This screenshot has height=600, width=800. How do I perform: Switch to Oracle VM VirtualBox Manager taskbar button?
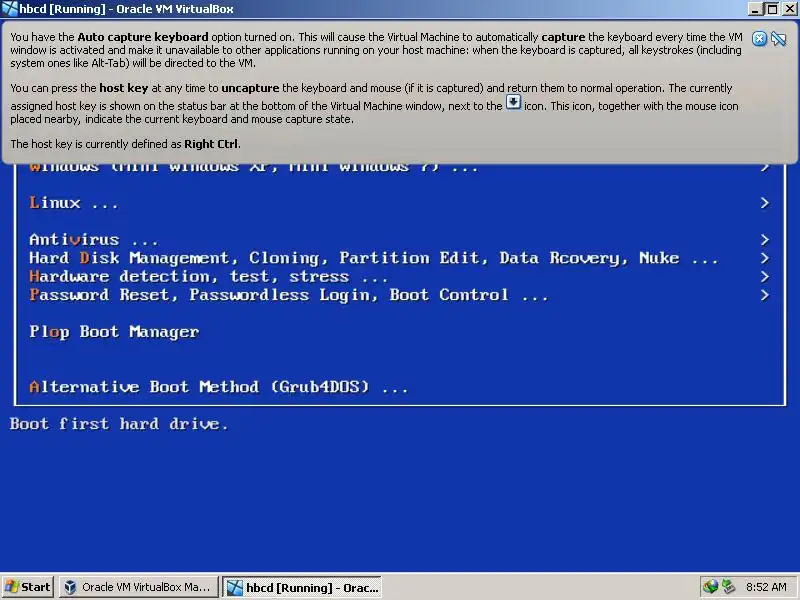coord(139,587)
